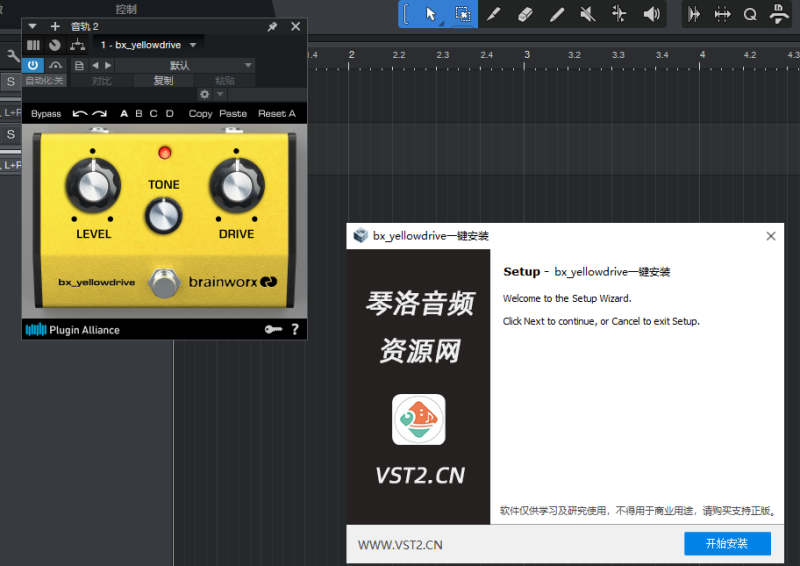Switch to setting slot B

(x=139, y=113)
